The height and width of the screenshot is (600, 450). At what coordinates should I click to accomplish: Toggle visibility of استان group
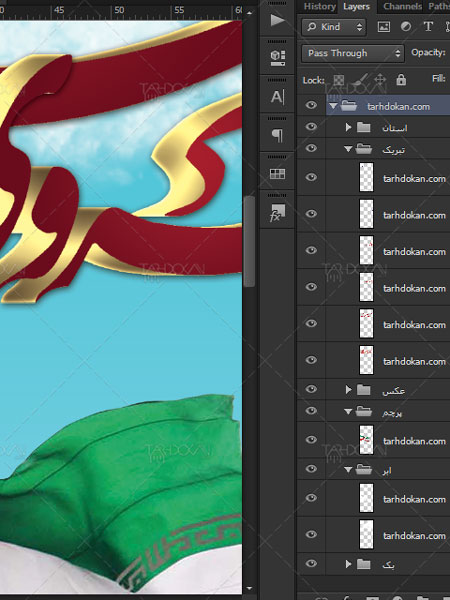point(311,127)
